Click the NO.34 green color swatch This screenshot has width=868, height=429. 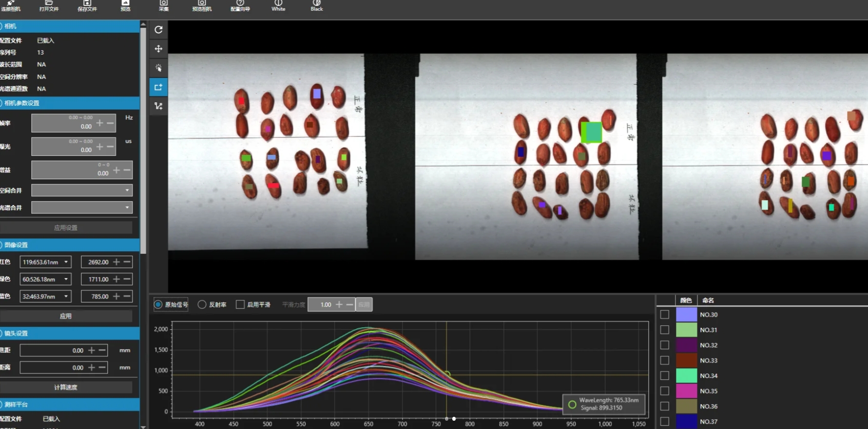tap(686, 375)
